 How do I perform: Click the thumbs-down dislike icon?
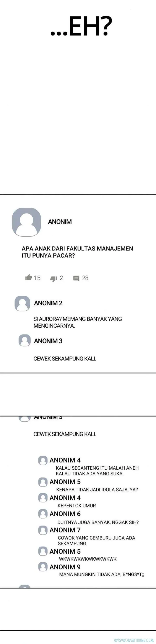54,279
